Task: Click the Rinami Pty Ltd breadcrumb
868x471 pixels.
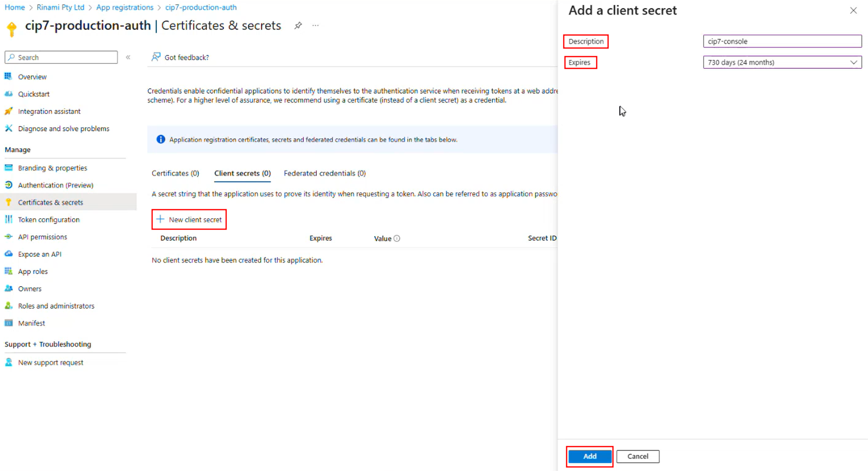Action: [x=60, y=7]
